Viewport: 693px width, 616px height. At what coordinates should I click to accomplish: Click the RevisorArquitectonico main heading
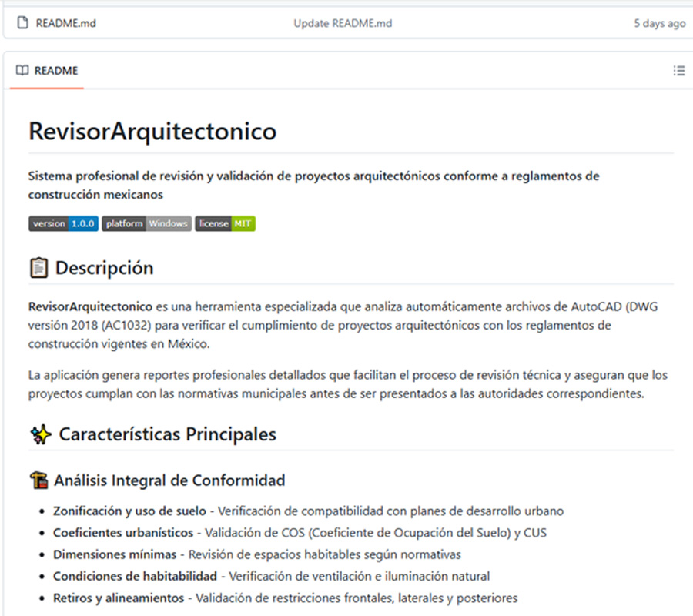coord(152,131)
